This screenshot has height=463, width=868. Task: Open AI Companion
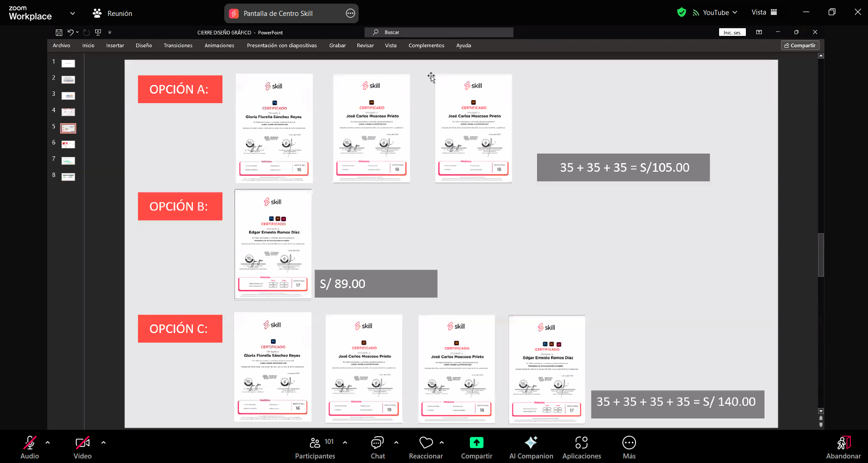click(531, 443)
